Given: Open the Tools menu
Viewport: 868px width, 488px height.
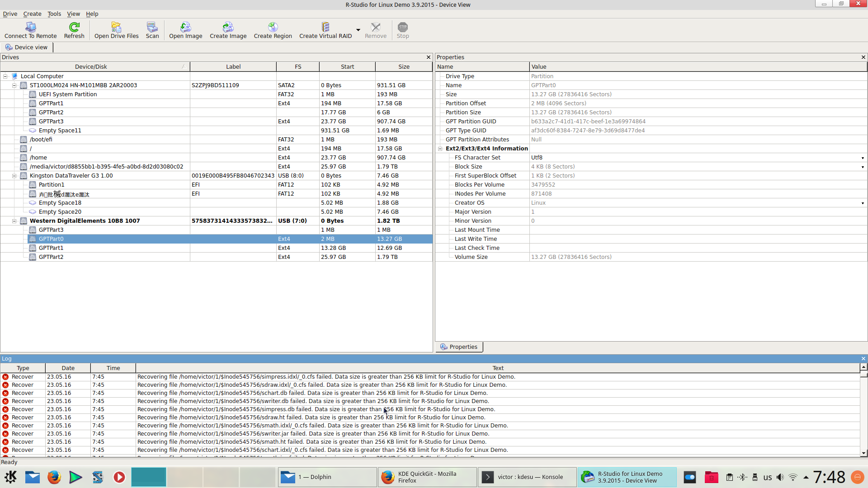Looking at the screenshot, I should pos(54,14).
